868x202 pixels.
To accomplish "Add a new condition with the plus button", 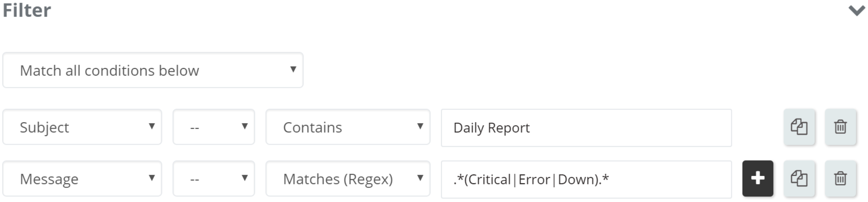I will click(x=758, y=179).
